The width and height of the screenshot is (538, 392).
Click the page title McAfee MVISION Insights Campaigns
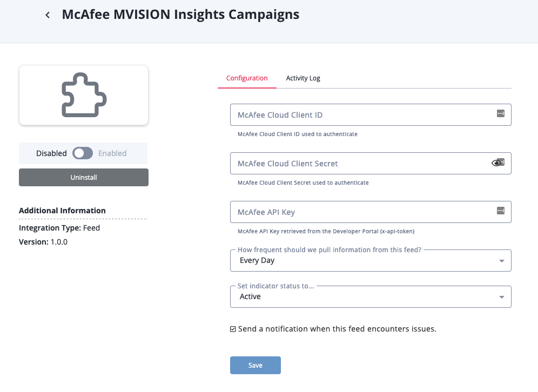pyautogui.click(x=180, y=15)
